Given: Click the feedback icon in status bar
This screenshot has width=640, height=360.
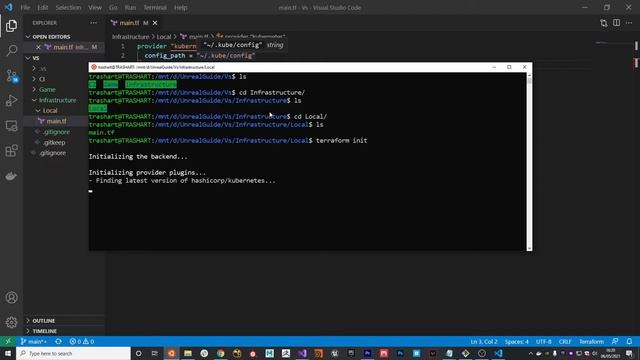Looking at the screenshot, I should coord(615,342).
